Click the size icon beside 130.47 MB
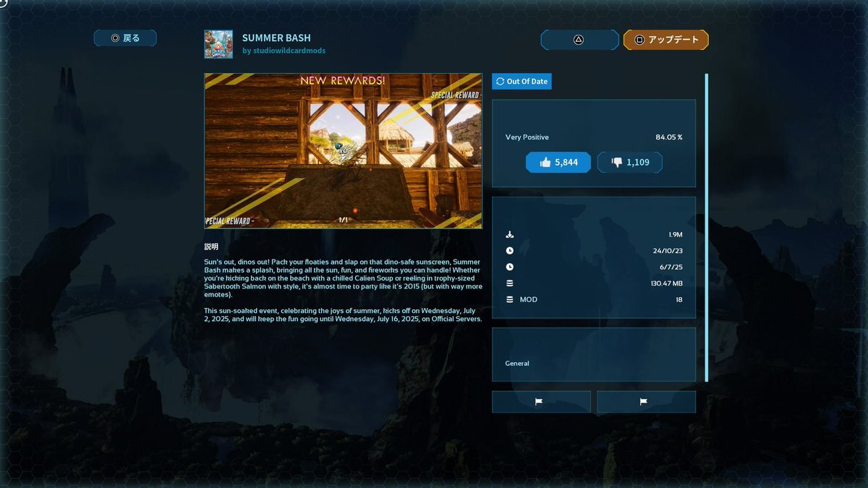This screenshot has width=868, height=488. [x=509, y=283]
